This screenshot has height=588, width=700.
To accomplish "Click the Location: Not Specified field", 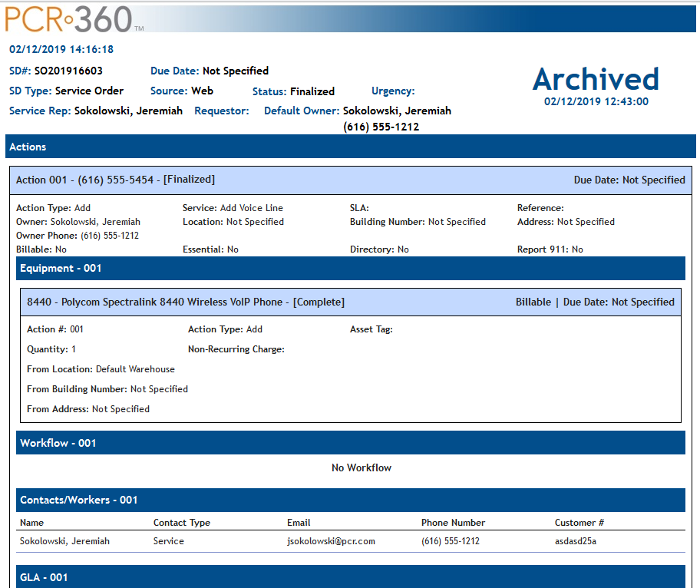I will coord(233,221).
